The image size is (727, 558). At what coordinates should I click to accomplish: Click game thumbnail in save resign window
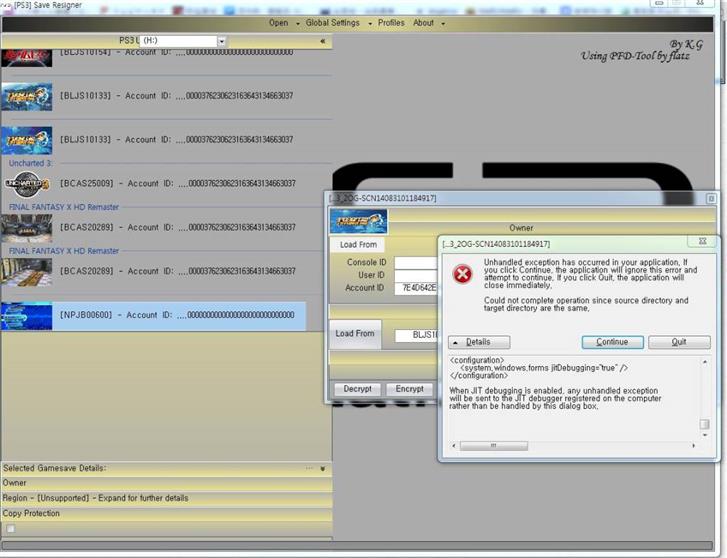point(358,221)
